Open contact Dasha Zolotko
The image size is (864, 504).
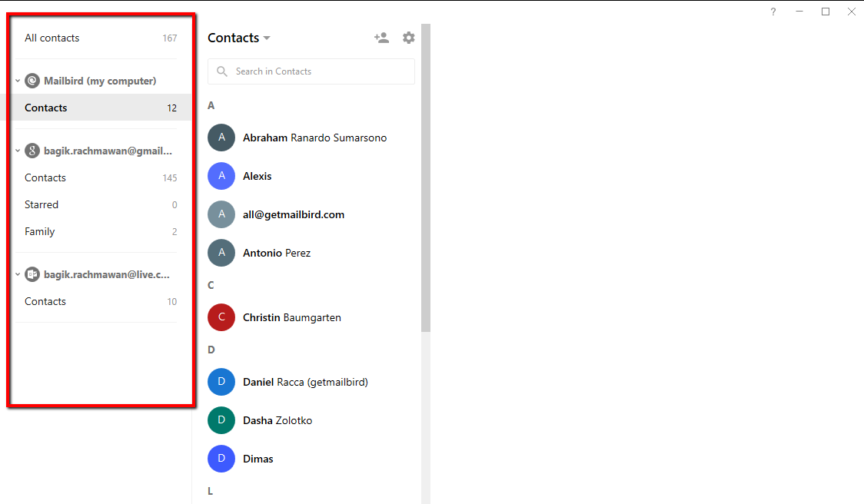277,421
